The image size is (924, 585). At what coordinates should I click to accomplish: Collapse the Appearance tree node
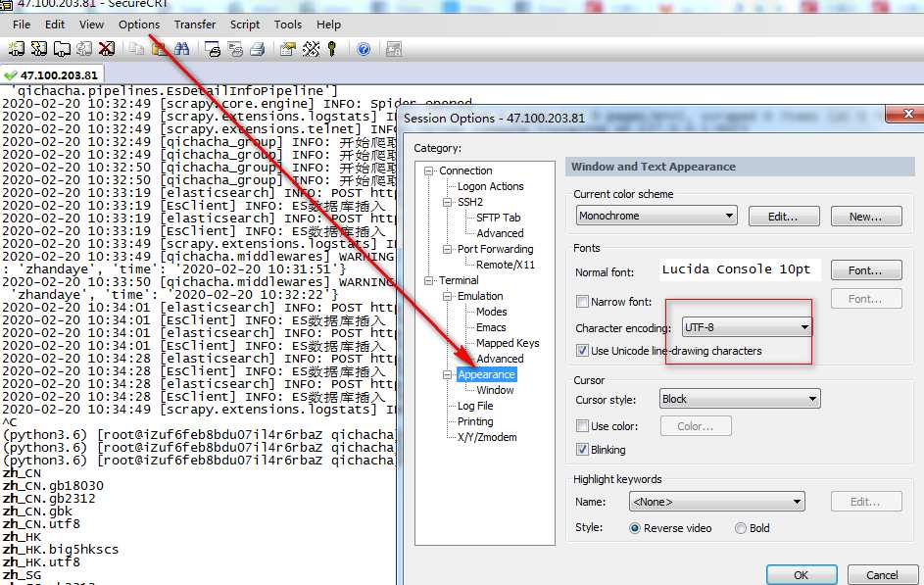[x=447, y=374]
